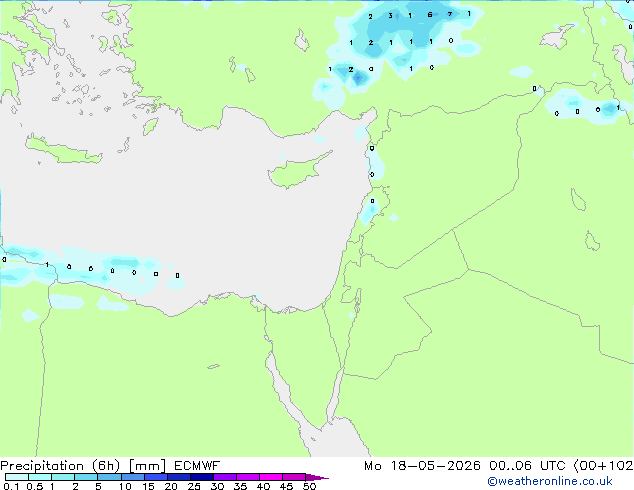Click the island of Cyprus on the map

click(298, 171)
